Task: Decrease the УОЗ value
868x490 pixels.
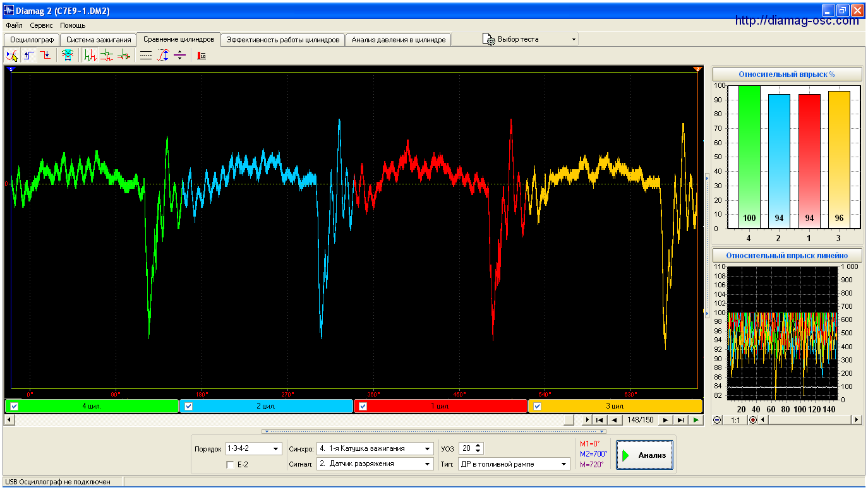Action: coord(478,451)
